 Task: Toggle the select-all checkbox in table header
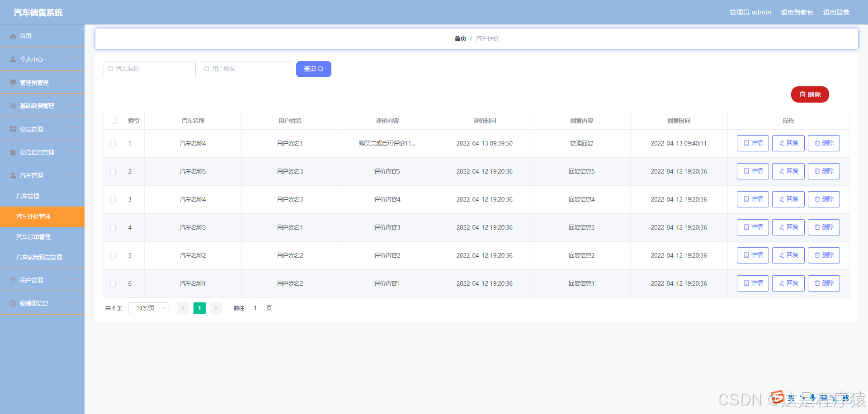(x=113, y=121)
